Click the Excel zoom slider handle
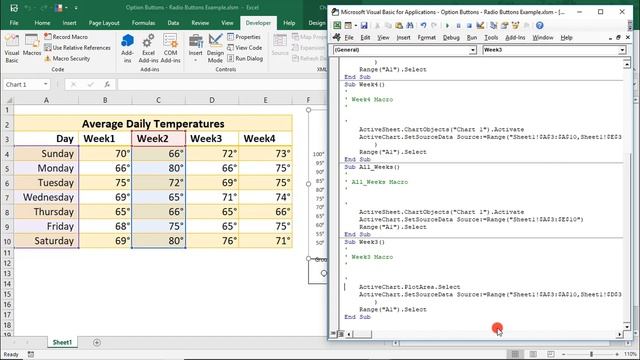The height and width of the screenshot is (360, 640). tap(591, 354)
